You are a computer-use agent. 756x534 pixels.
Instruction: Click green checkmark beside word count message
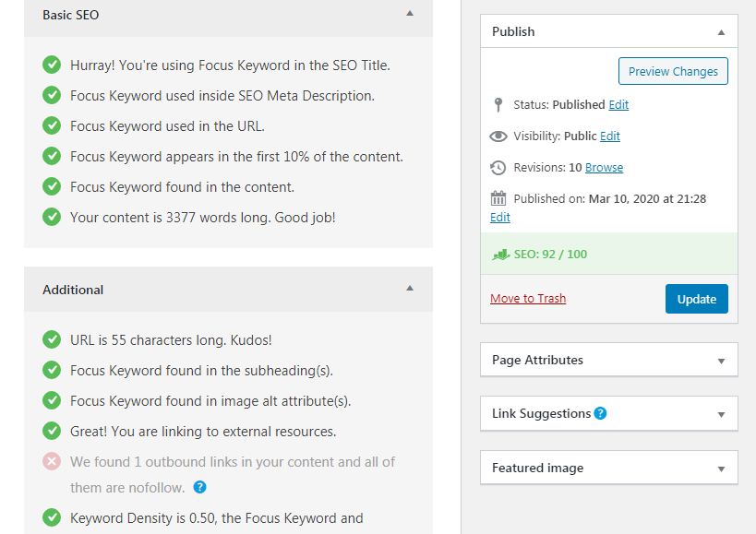(x=52, y=216)
